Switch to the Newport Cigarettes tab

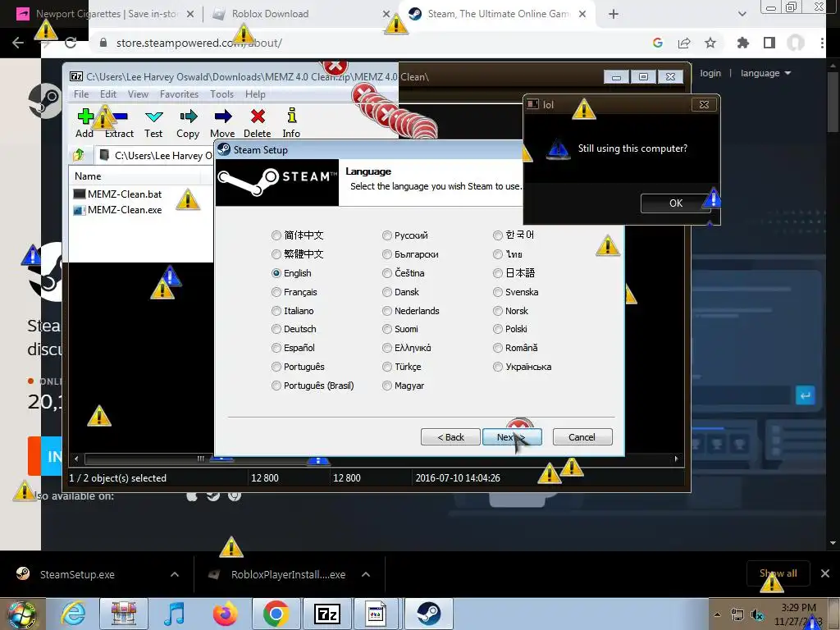107,14
